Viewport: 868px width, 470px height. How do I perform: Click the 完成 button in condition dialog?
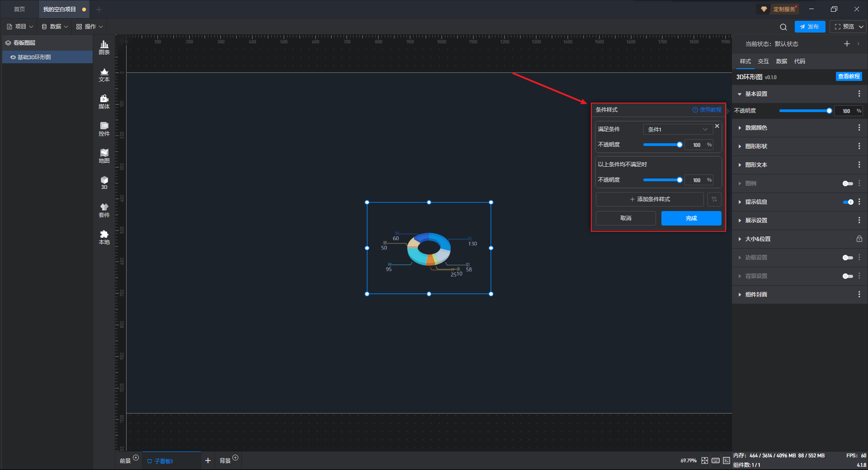(691, 218)
